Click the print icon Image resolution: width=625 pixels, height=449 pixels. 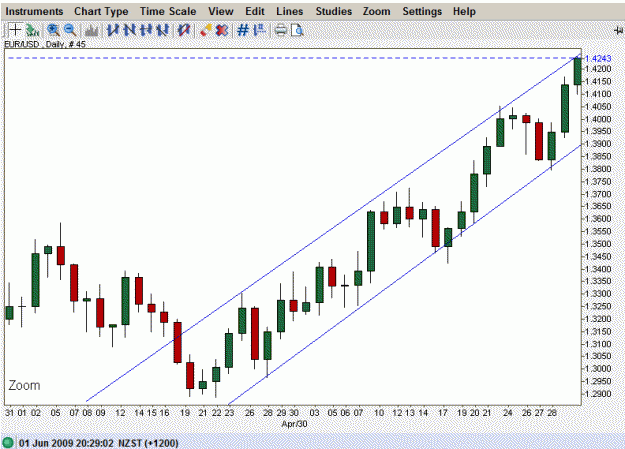[x=281, y=30]
